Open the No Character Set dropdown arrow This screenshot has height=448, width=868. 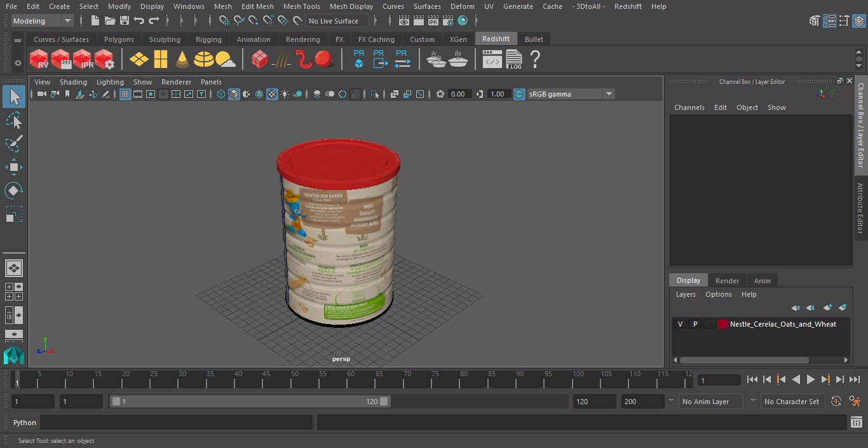[753, 401]
